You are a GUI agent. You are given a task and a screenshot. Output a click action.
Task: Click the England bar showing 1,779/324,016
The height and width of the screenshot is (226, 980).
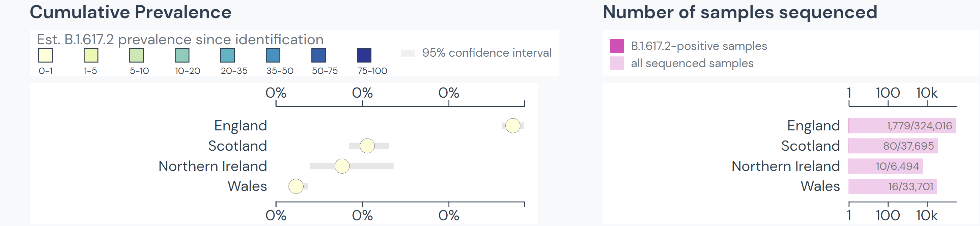pos(902,125)
